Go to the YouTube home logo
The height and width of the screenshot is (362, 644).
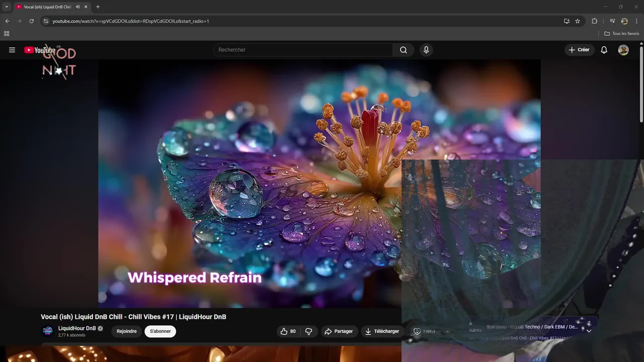click(40, 50)
